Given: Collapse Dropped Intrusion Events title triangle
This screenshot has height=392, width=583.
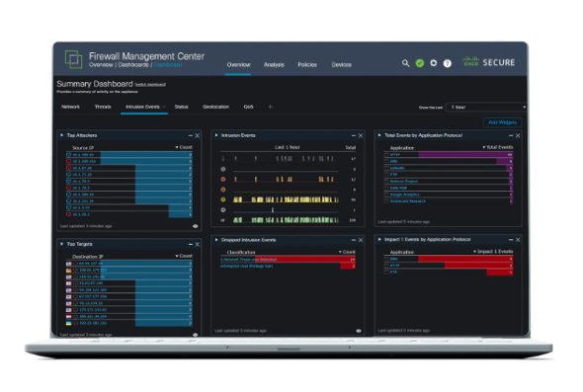Looking at the screenshot, I should tap(216, 240).
